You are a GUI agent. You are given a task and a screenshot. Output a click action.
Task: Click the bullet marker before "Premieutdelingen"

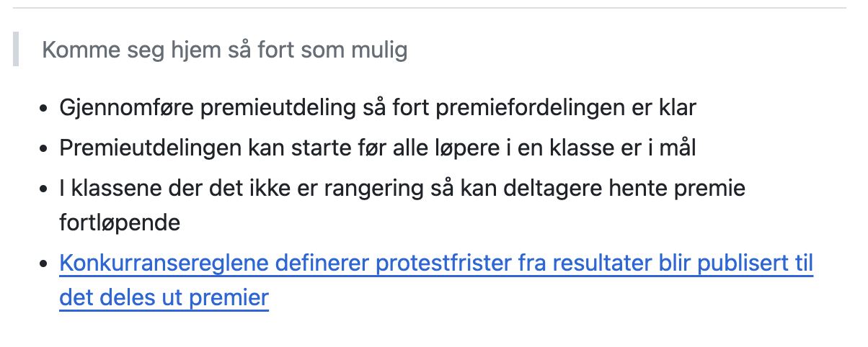pos(45,149)
